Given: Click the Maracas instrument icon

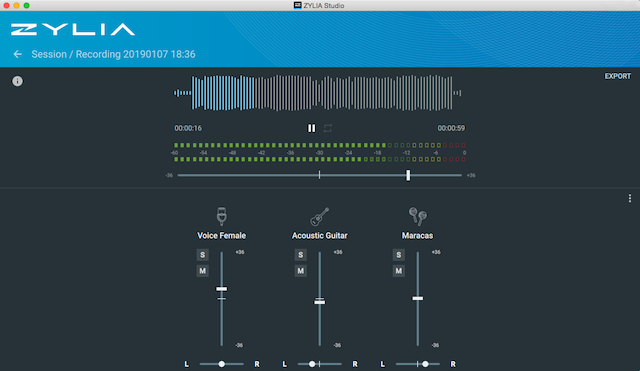Looking at the screenshot, I should 418,216.
